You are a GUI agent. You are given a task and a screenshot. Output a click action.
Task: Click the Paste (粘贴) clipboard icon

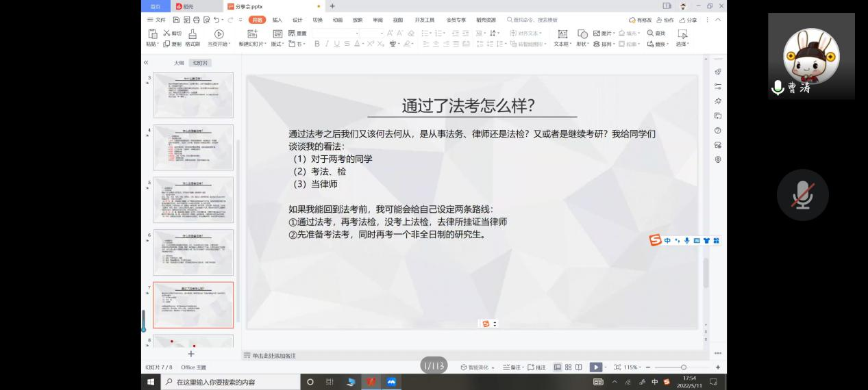point(152,34)
